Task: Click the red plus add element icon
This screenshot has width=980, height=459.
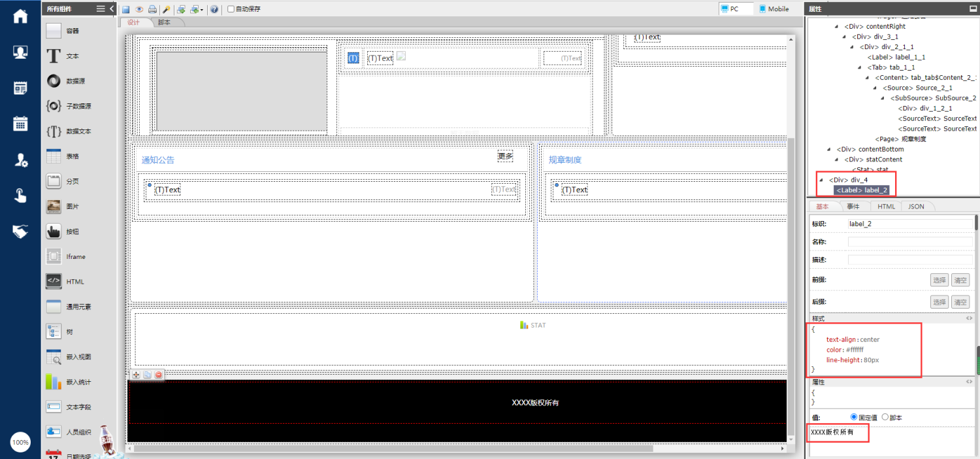Action: [136, 375]
